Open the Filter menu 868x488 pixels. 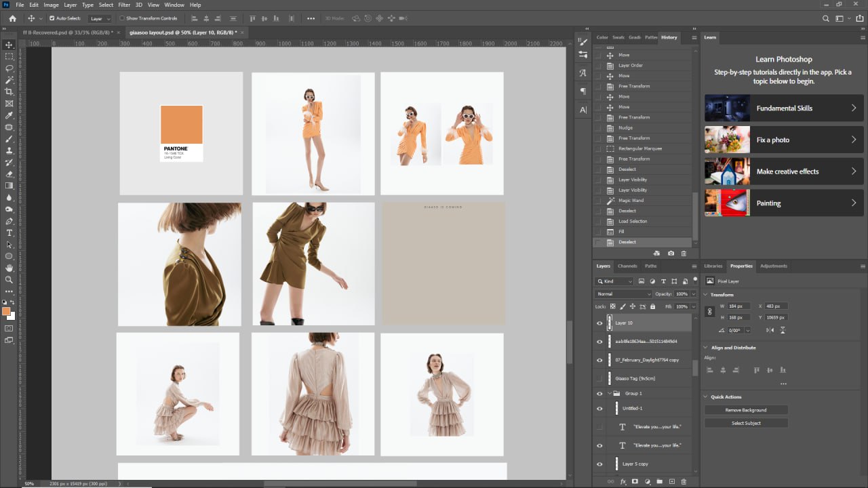coord(124,5)
